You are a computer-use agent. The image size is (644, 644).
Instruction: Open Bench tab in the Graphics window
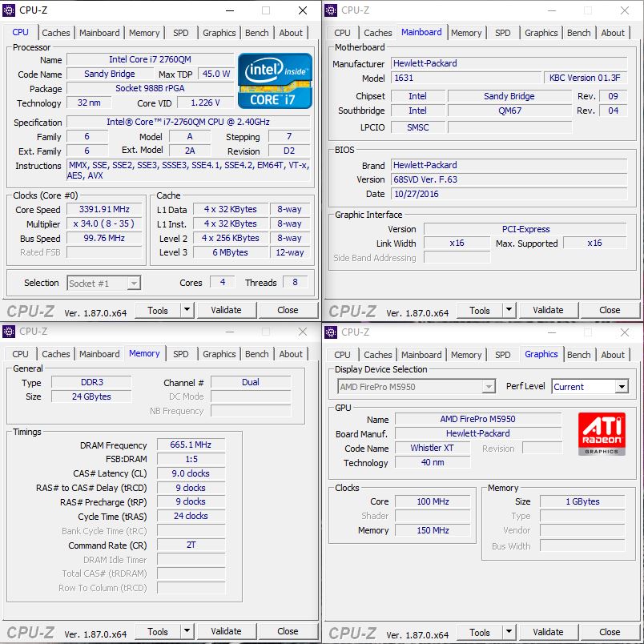(578, 355)
